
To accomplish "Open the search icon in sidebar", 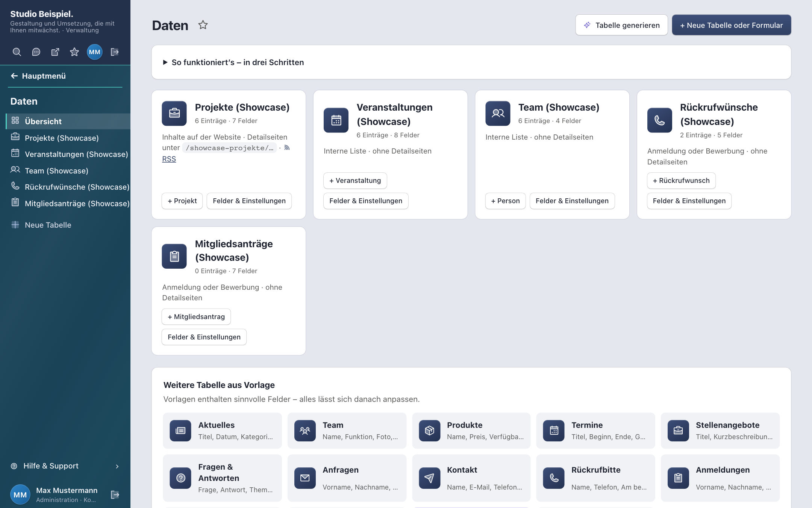I will point(17,52).
